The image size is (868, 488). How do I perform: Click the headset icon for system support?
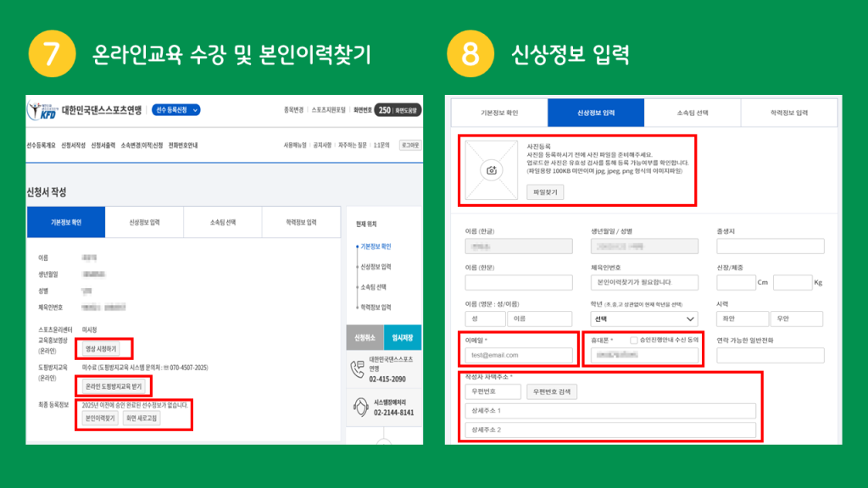pyautogui.click(x=357, y=407)
